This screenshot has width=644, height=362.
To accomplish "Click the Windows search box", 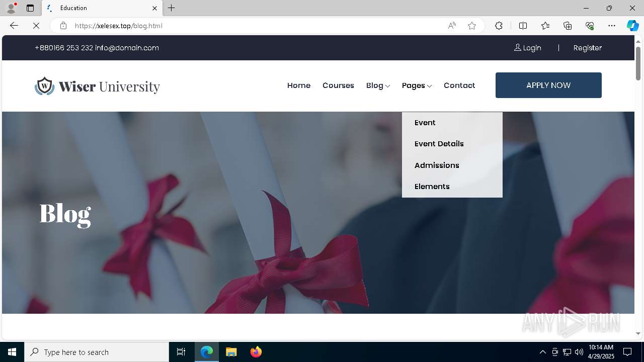I will pos(97,352).
